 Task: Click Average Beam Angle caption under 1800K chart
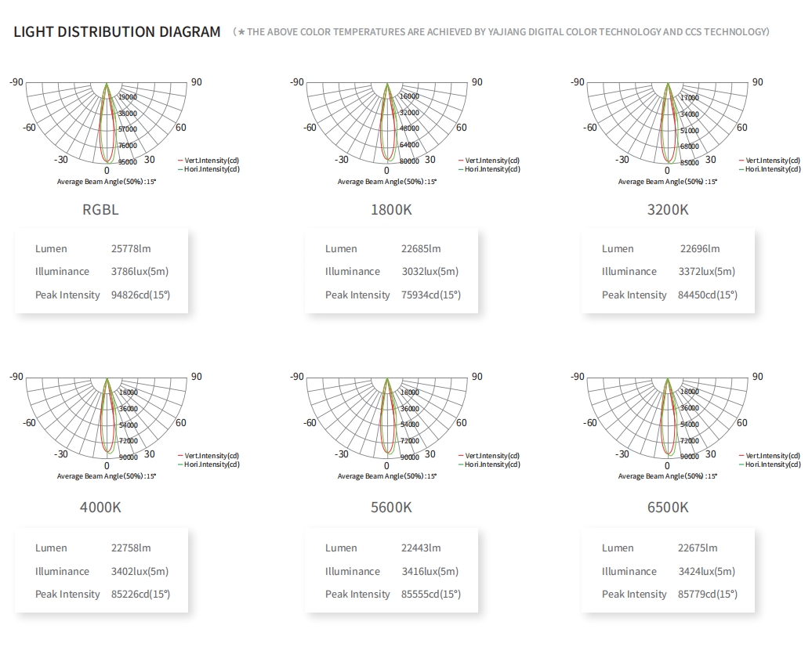[x=387, y=182]
